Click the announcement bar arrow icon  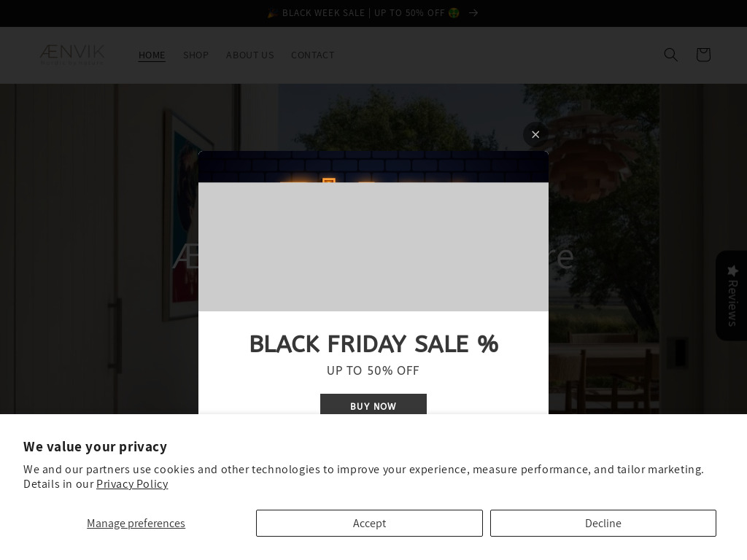473,12
